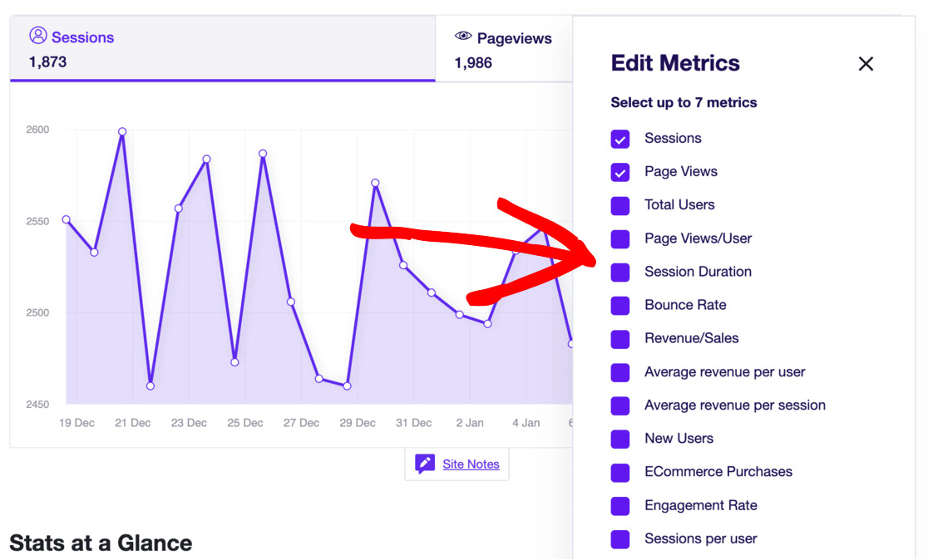This screenshot has height=560, width=928.
Task: Check the Page Views/User metric box
Action: pos(620,239)
